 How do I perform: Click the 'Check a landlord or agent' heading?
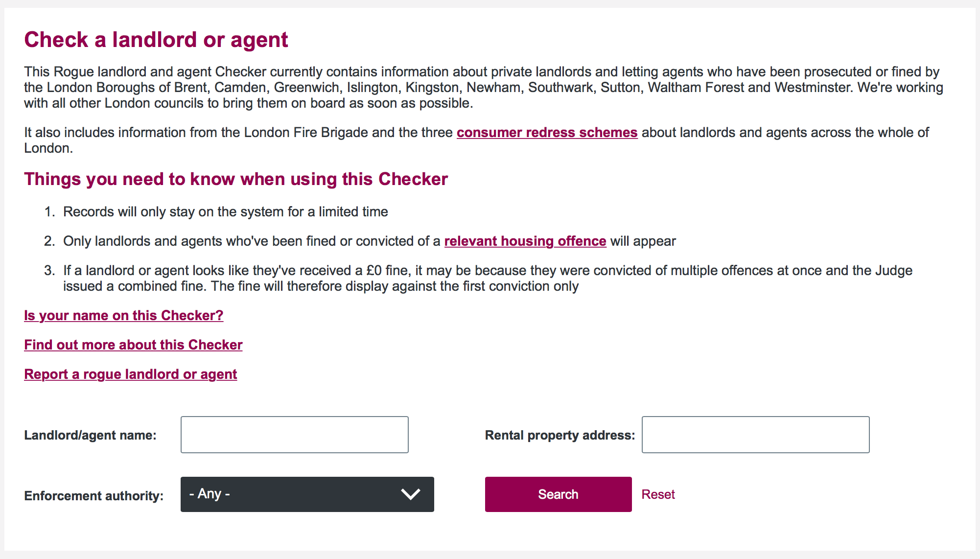(156, 40)
